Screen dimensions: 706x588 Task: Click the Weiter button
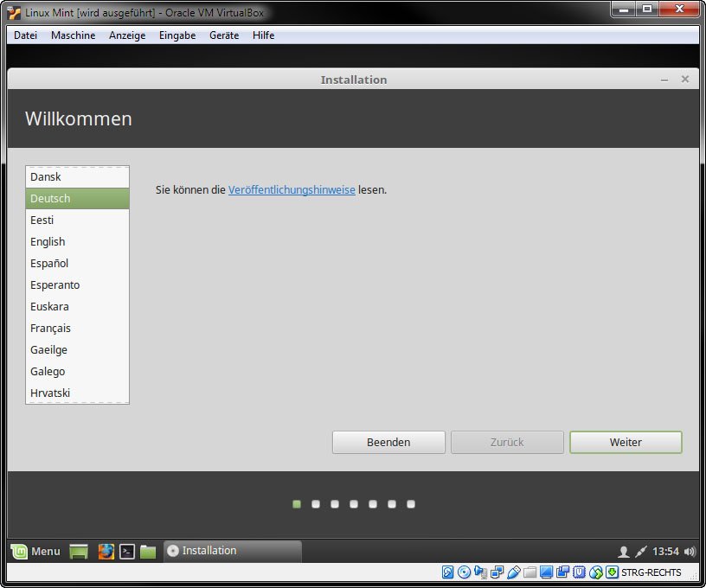tap(626, 442)
